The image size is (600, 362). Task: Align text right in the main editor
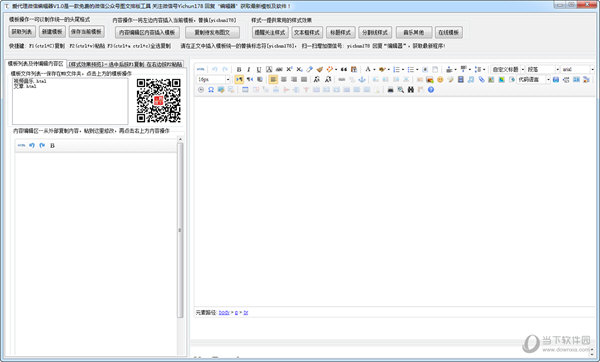(294, 80)
